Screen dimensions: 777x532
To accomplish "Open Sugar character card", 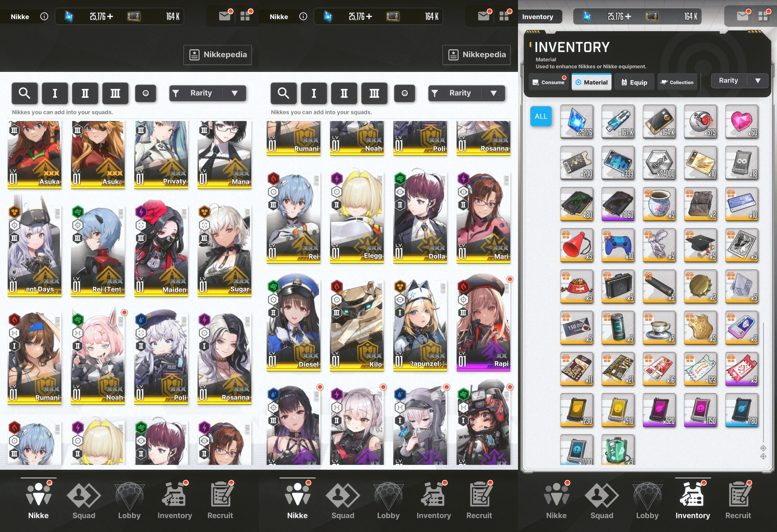I will (224, 251).
